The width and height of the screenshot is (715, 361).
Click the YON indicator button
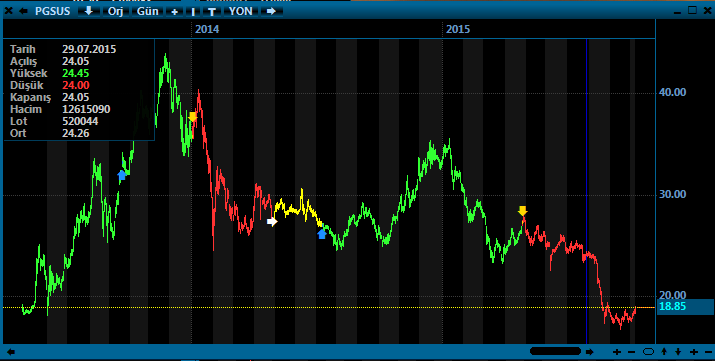(241, 11)
